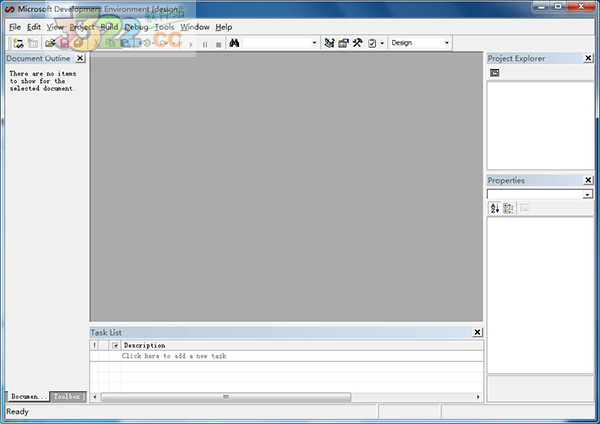Viewport: 600px width, 424px height.
Task: Open the Help menu
Action: pyautogui.click(x=224, y=27)
